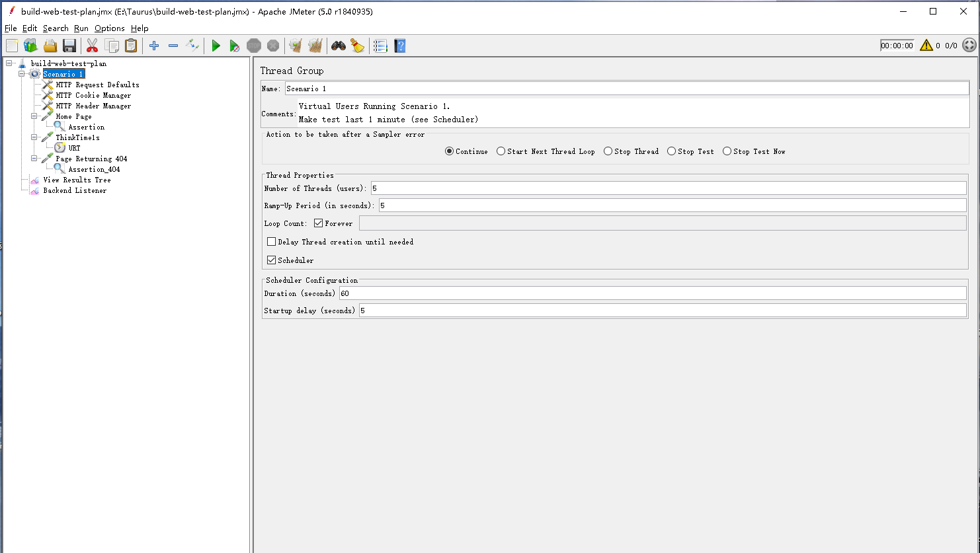Start the test with the green Start icon
Viewport: 980px width, 553px height.
pos(216,46)
